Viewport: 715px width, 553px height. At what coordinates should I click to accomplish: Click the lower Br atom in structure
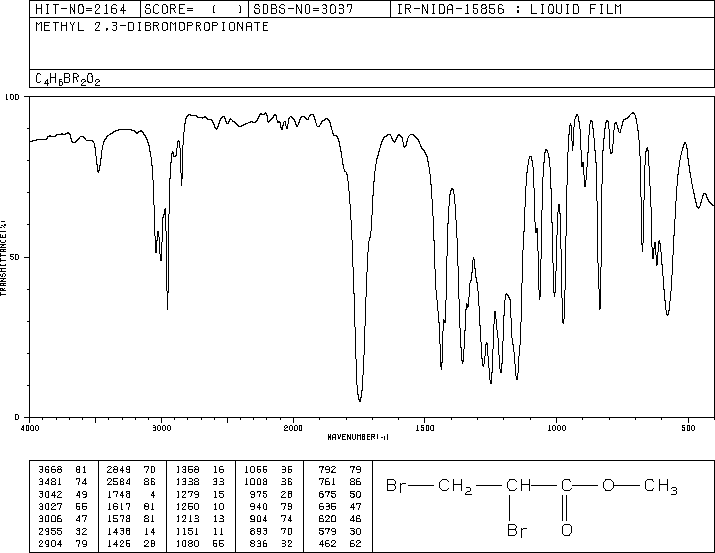(517, 530)
